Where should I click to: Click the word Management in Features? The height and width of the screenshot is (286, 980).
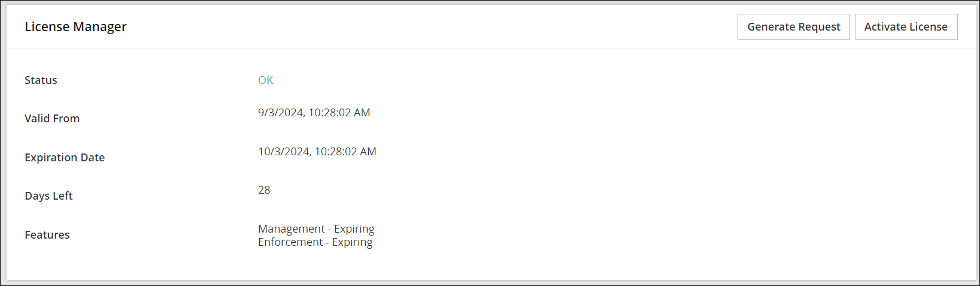coord(291,229)
